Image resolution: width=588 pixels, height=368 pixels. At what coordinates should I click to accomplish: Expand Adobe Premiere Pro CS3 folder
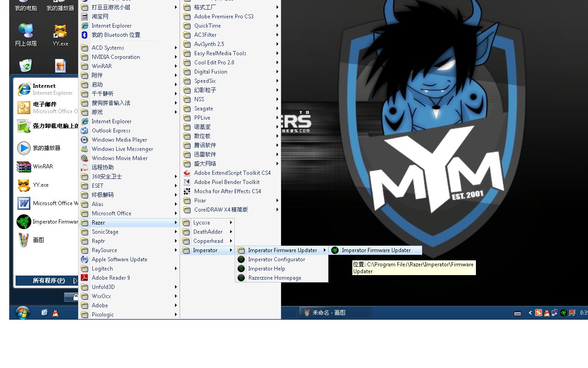point(231,17)
